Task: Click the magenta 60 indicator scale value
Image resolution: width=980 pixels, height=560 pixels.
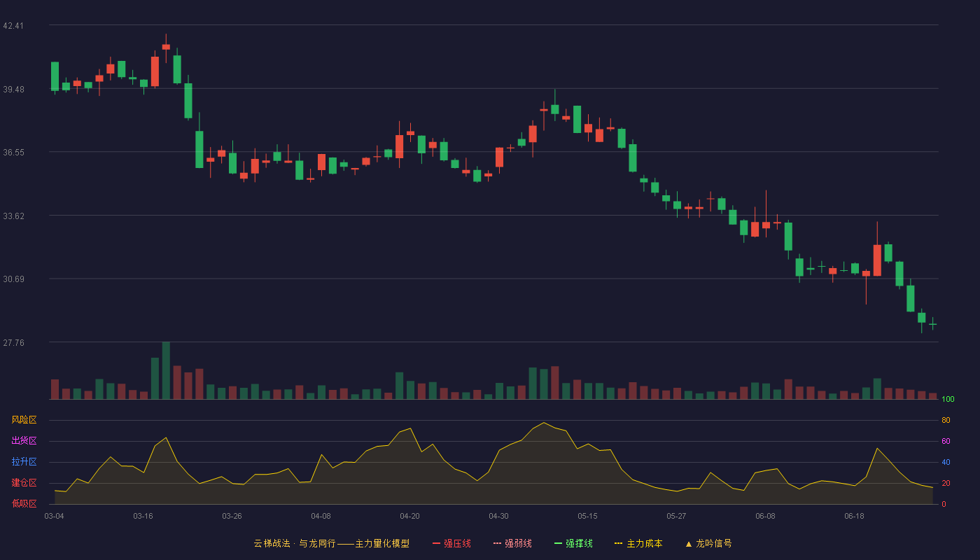Action: click(x=946, y=441)
